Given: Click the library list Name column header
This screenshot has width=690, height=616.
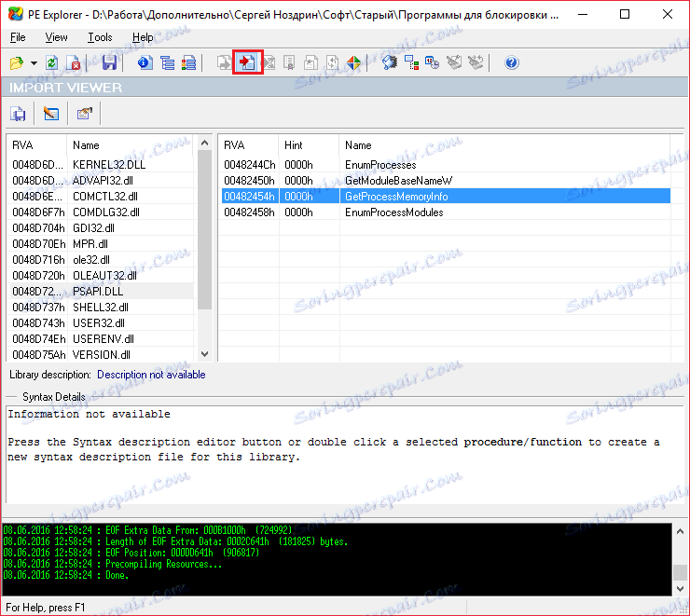Looking at the screenshot, I should click(x=130, y=145).
